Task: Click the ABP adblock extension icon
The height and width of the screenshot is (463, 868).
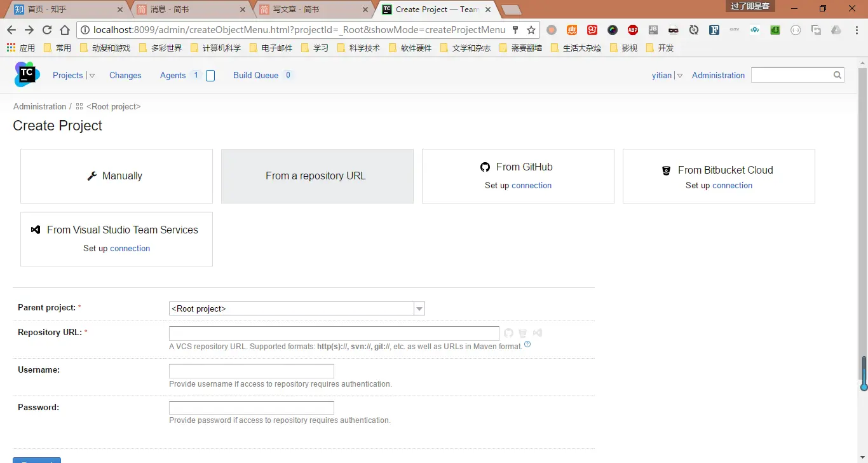Action: click(x=633, y=30)
